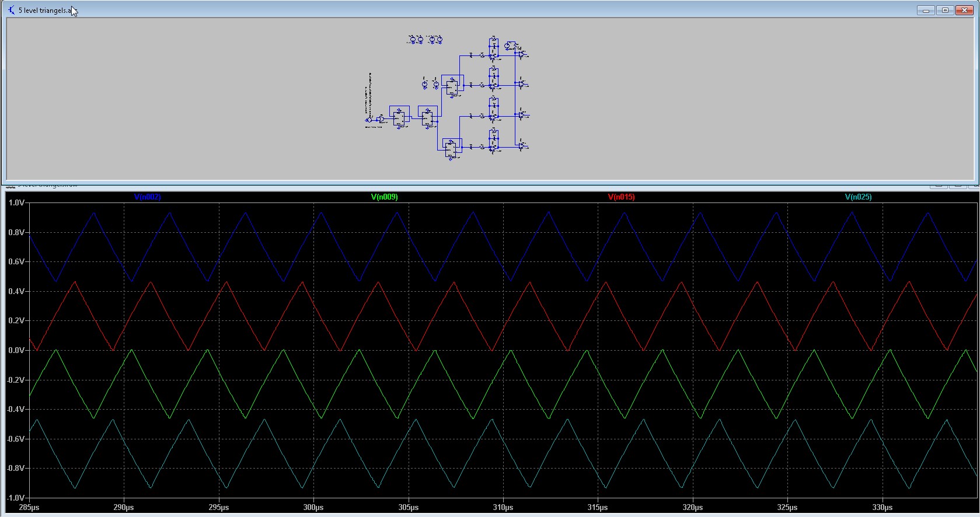Minimize the schematic window

click(926, 11)
